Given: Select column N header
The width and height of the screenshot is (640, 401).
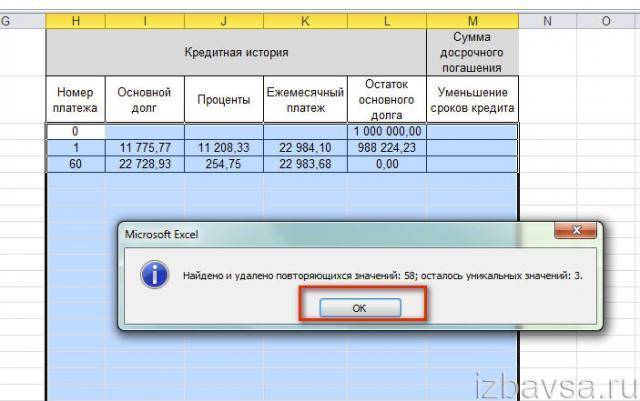Looking at the screenshot, I should (547, 20).
